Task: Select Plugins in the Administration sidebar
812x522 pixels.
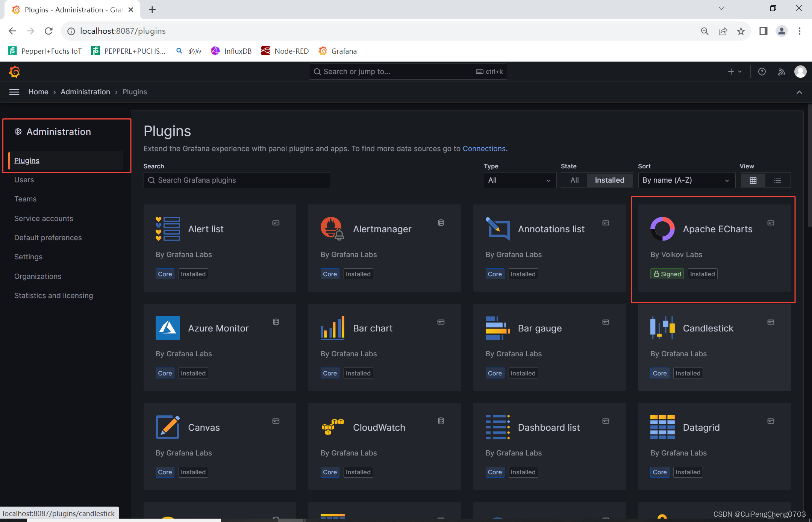Action: tap(27, 160)
